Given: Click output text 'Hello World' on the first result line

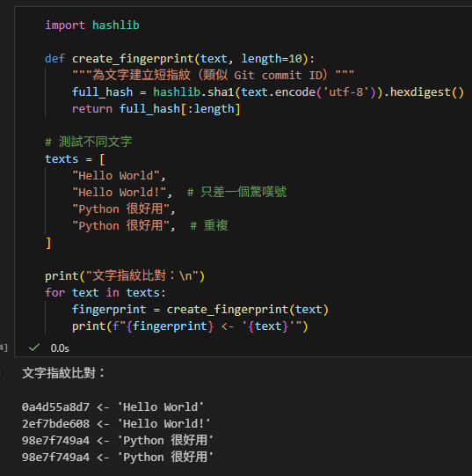Looking at the screenshot, I should pos(161,407).
